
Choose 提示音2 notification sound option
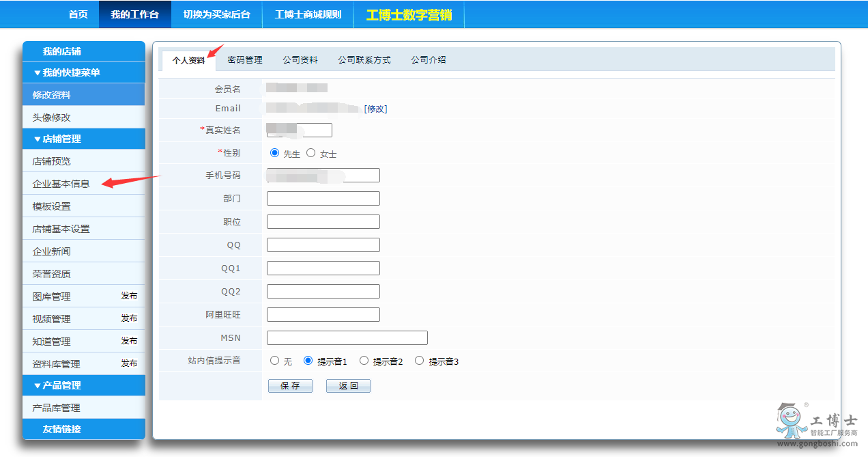(364, 361)
